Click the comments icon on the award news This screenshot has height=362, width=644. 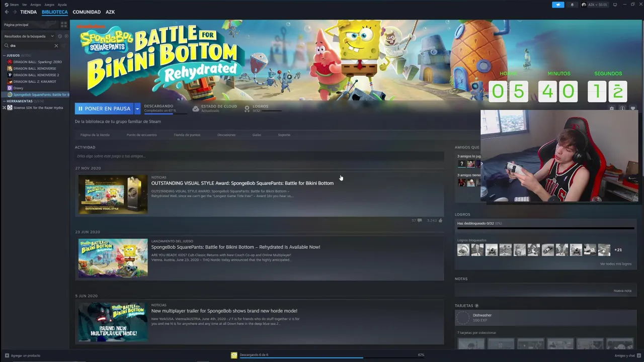tap(419, 220)
